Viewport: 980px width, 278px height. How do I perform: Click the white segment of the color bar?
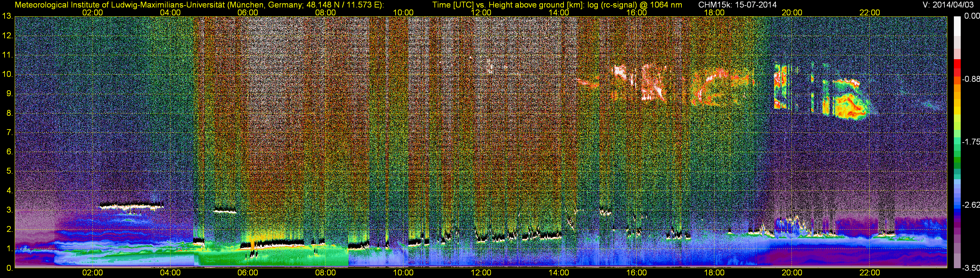click(957, 27)
